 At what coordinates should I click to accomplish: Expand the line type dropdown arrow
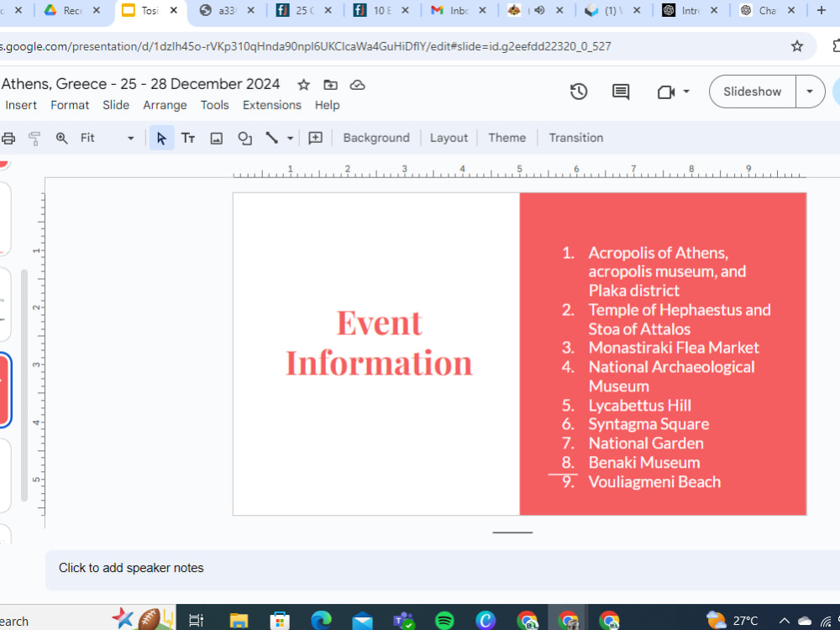290,139
